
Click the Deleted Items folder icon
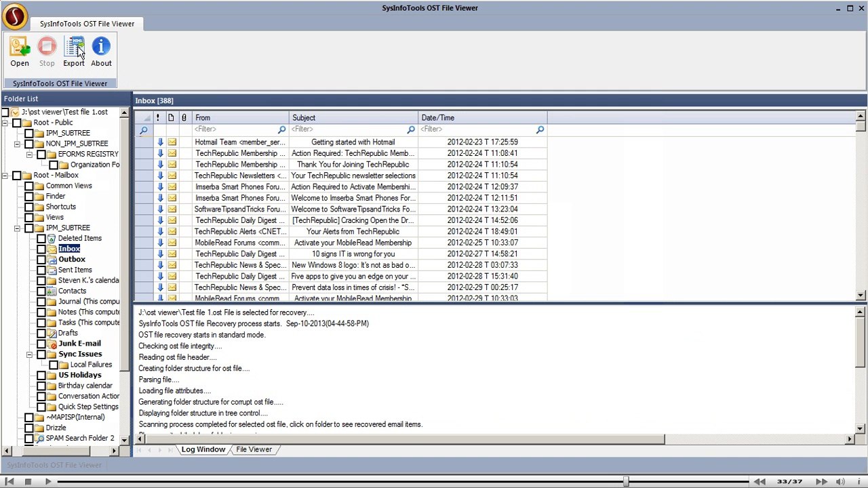[52, 239]
